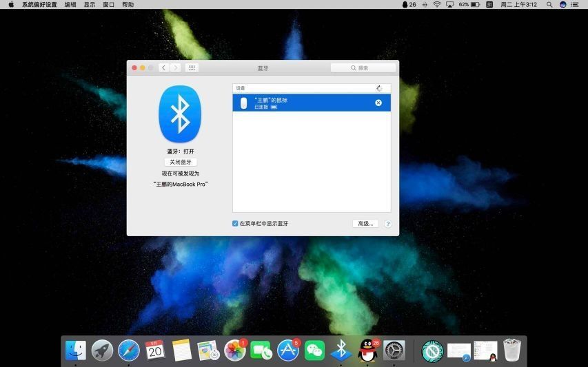Click the Wi-Fi icon in the menu bar
588x367 pixels.
pyautogui.click(x=436, y=4)
